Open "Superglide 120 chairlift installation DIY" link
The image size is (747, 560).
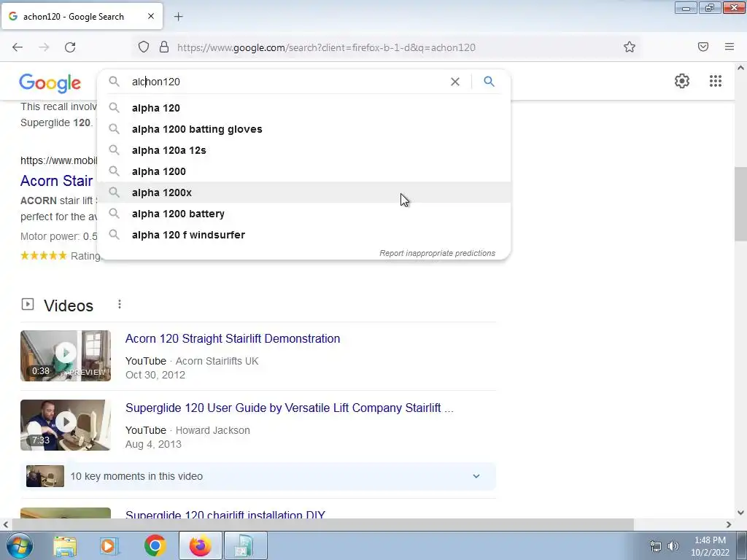click(x=225, y=515)
